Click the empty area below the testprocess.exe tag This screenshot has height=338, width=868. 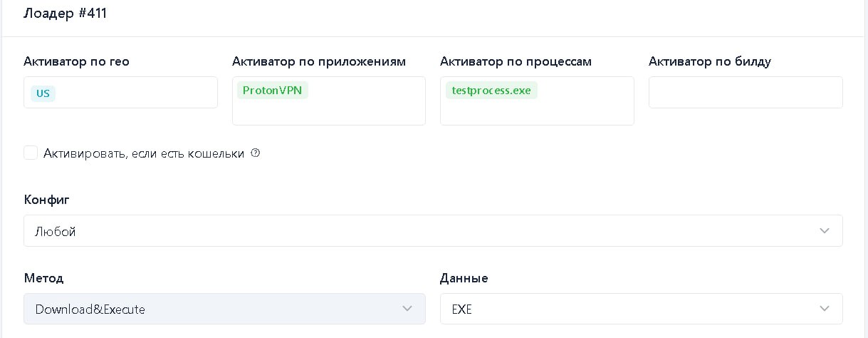[x=536, y=113]
